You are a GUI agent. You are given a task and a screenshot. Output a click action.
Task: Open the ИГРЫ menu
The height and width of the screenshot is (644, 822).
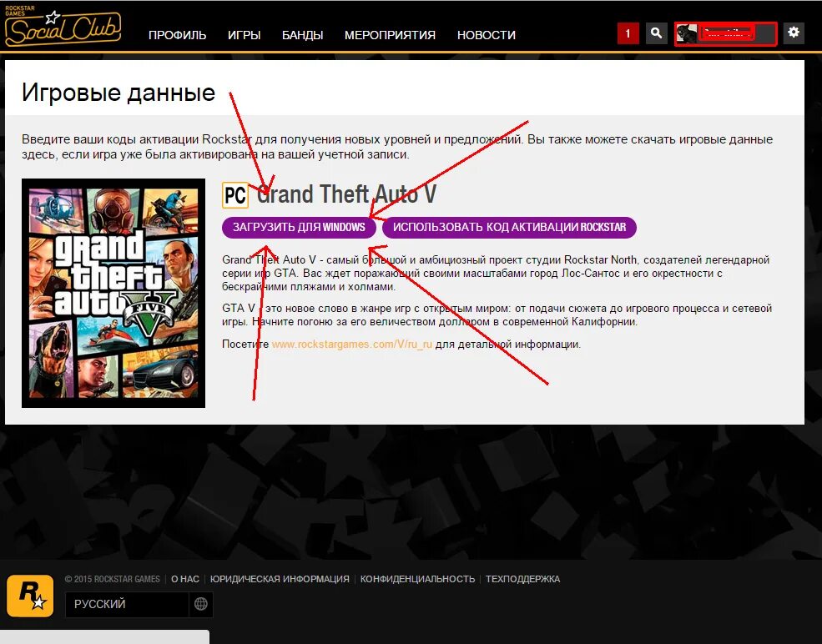pyautogui.click(x=245, y=35)
